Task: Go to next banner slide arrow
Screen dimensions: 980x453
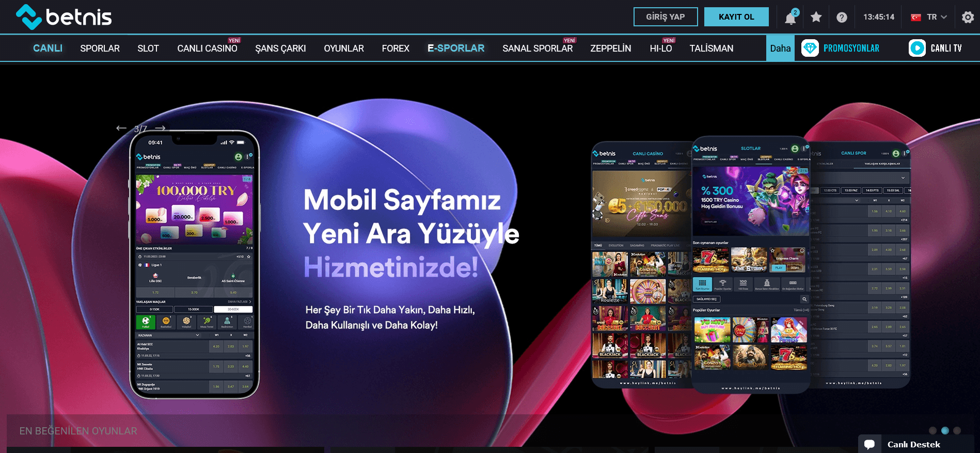Action: tap(161, 128)
